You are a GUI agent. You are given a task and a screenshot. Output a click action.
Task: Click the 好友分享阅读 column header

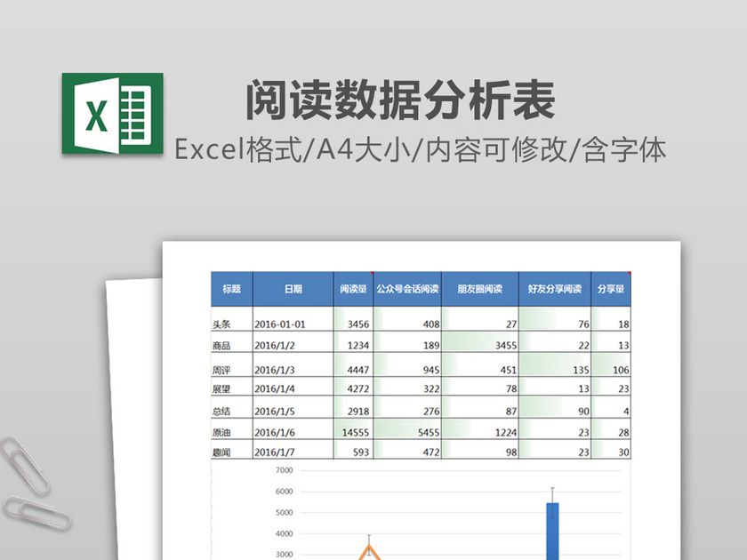click(554, 289)
